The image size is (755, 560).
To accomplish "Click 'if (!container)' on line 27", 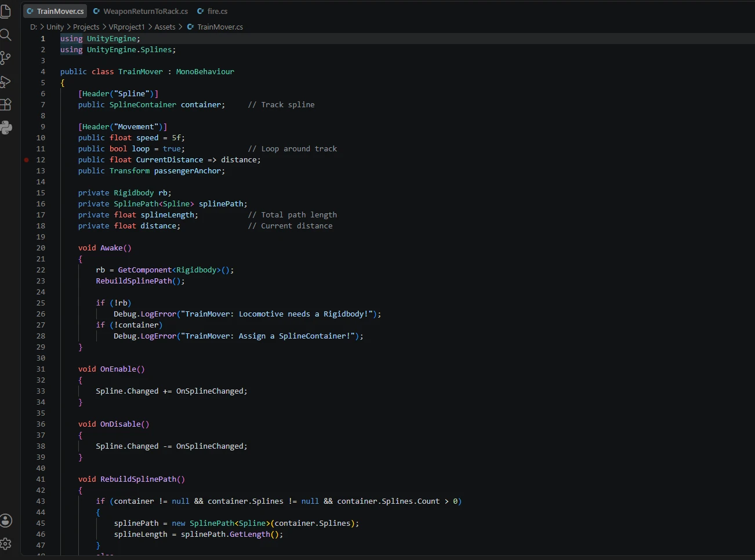I will click(129, 325).
